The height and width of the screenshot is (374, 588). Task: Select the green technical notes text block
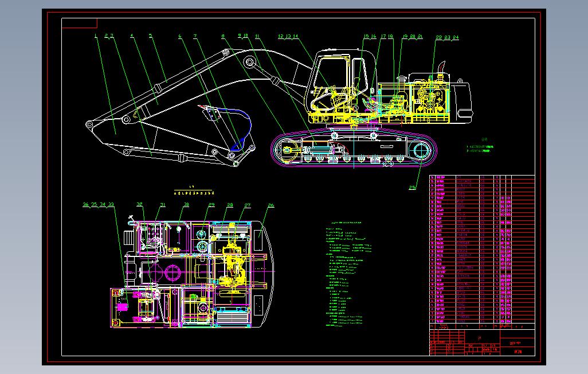[348, 275]
